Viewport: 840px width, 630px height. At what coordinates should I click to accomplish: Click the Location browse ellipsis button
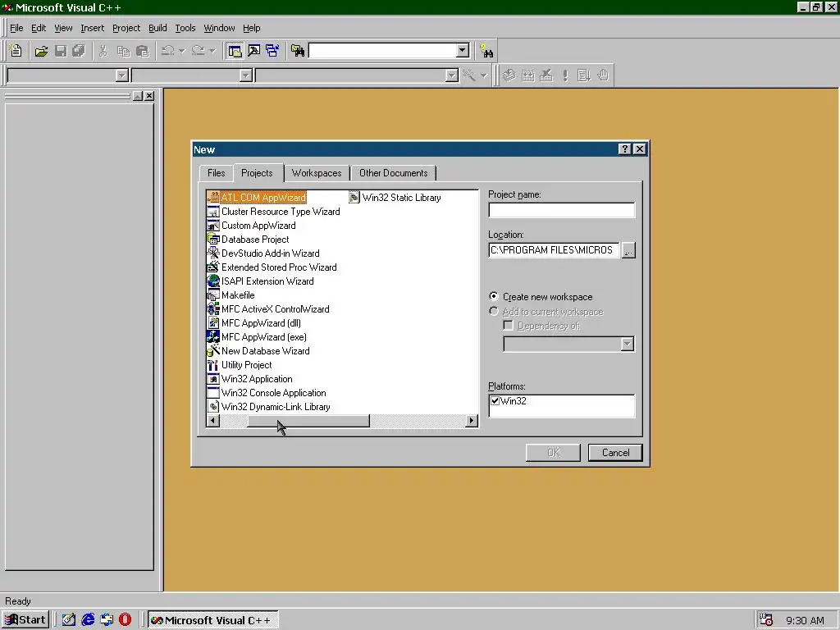[x=628, y=250]
